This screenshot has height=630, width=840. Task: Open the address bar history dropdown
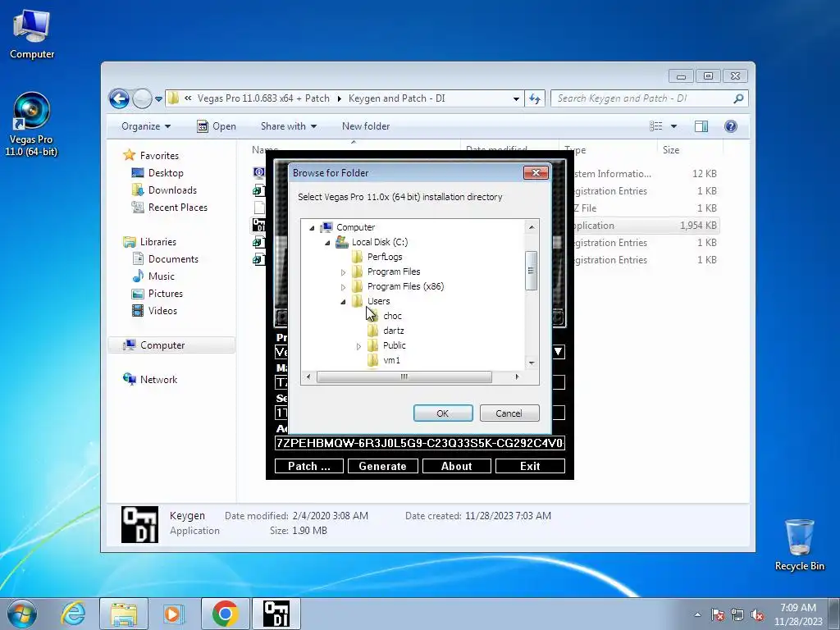(x=516, y=98)
